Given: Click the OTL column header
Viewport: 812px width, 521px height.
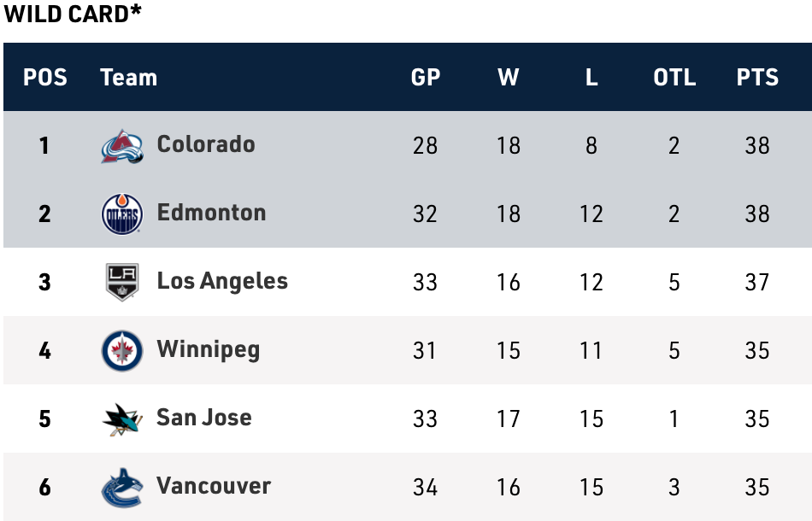Looking at the screenshot, I should [674, 78].
